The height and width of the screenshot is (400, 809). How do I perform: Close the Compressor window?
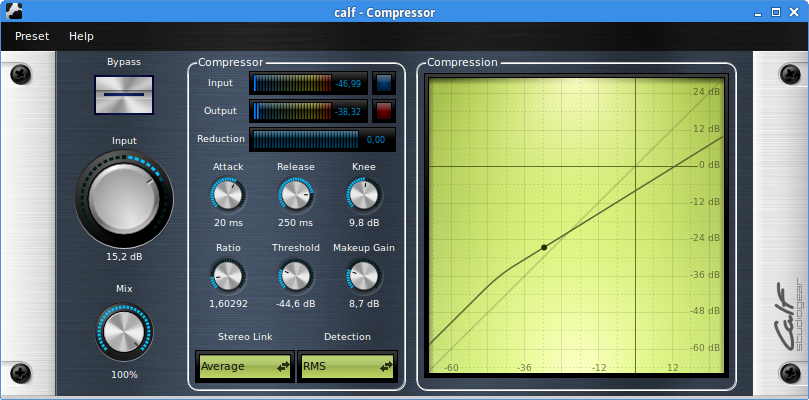click(x=792, y=12)
